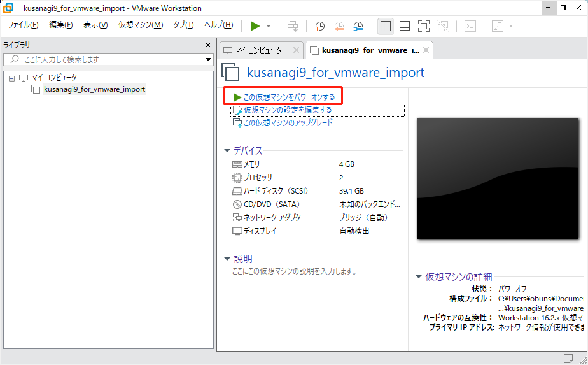Click the CD/DVD value 未知のバックエンド...
Screen dimensions: 588x365
click(369, 204)
